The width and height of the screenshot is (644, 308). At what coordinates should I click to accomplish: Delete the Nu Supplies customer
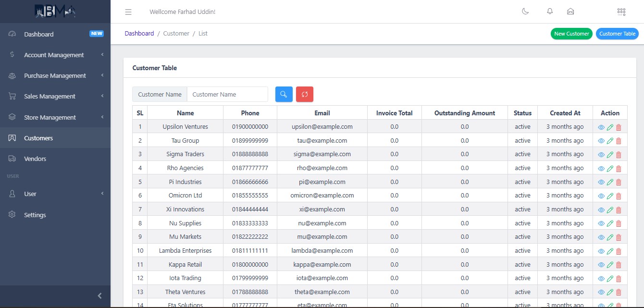click(x=619, y=224)
